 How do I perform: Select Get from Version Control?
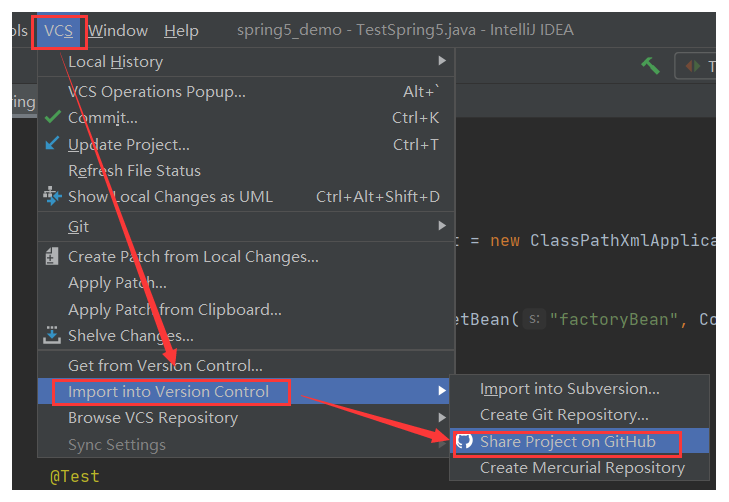(246, 366)
